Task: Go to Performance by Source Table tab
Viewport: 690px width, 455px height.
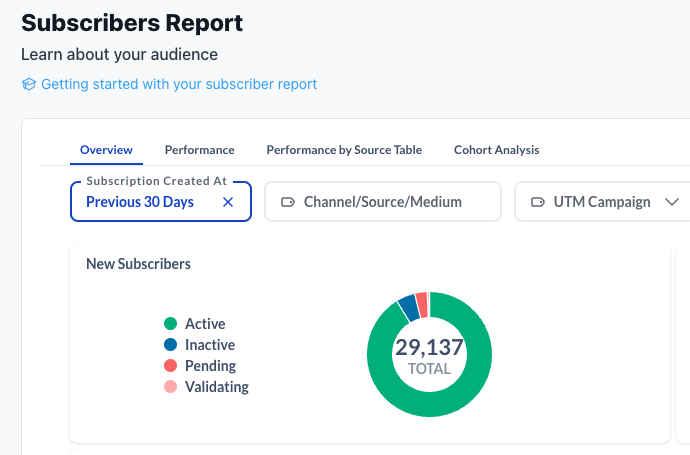Action: 344,150
